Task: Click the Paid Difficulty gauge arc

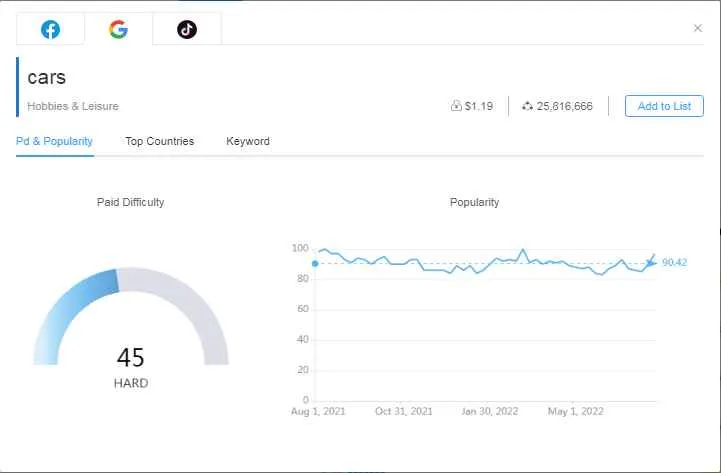Action: [131, 316]
